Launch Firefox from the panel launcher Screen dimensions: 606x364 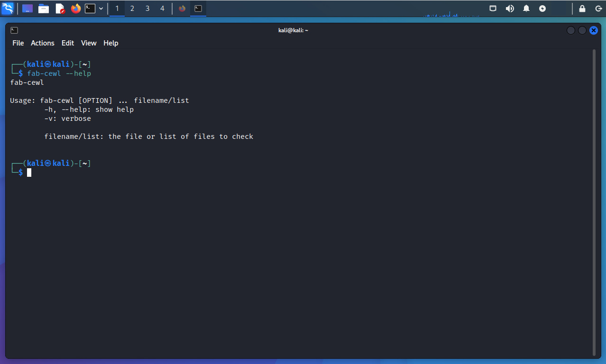[75, 9]
